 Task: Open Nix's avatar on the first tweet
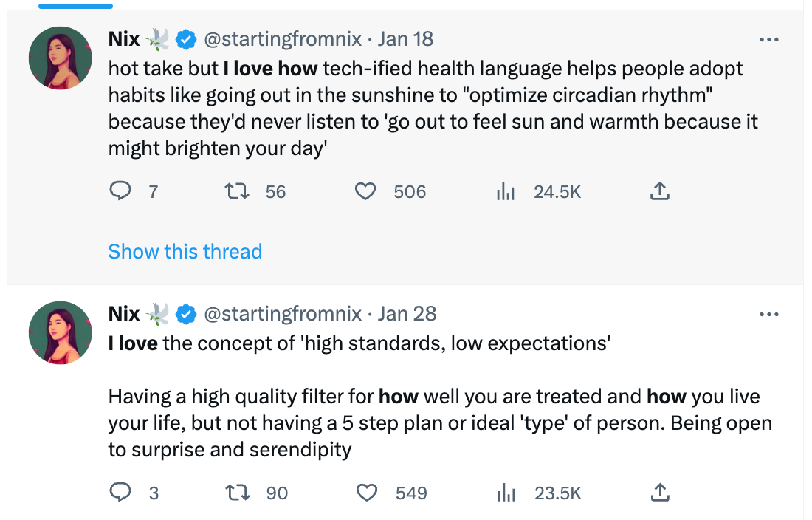click(61, 58)
